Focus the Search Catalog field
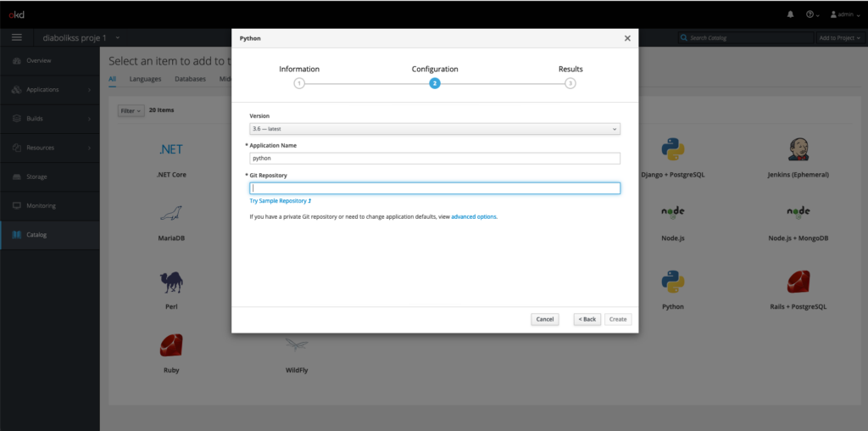 (x=746, y=37)
